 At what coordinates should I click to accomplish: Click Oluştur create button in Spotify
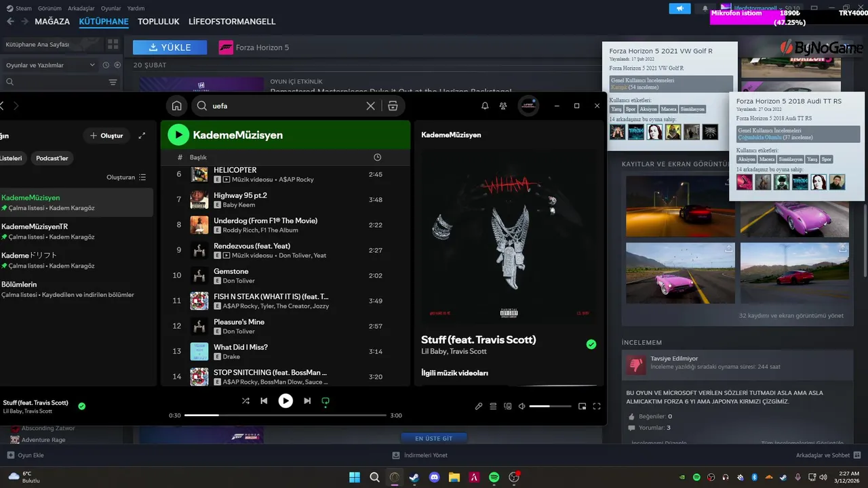(x=106, y=136)
